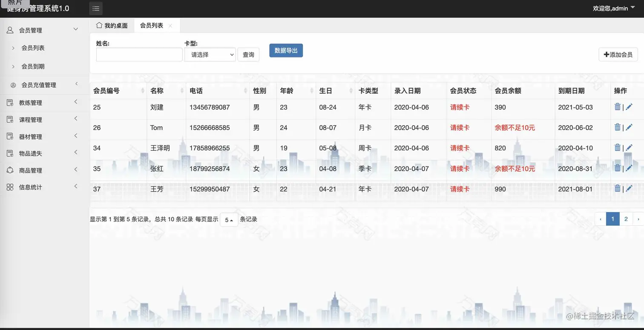This screenshot has height=330, width=644.
Task: Click the 器材管理 sidebar icon
Action: coord(10,137)
